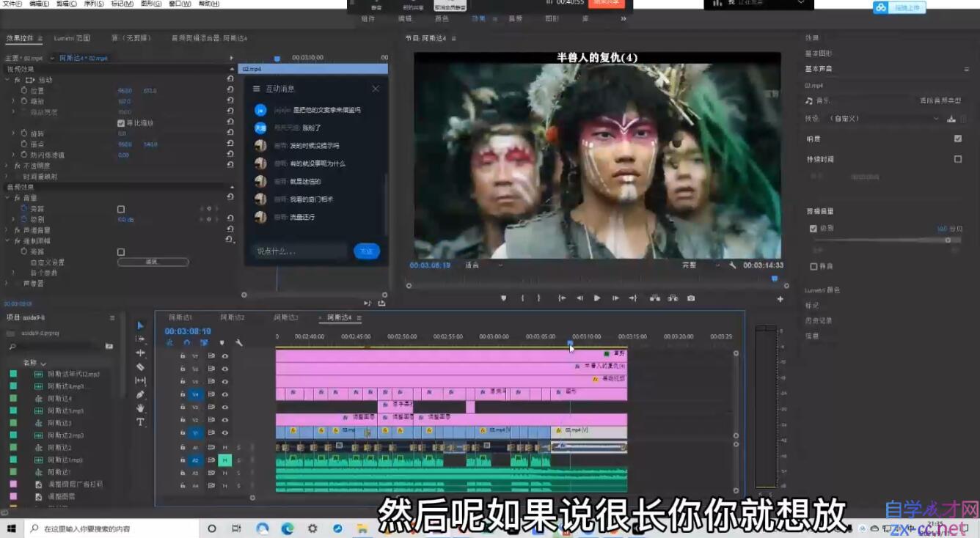This screenshot has height=538, width=980.
Task: Open the first timeline sequence tab
Action: click(180, 317)
